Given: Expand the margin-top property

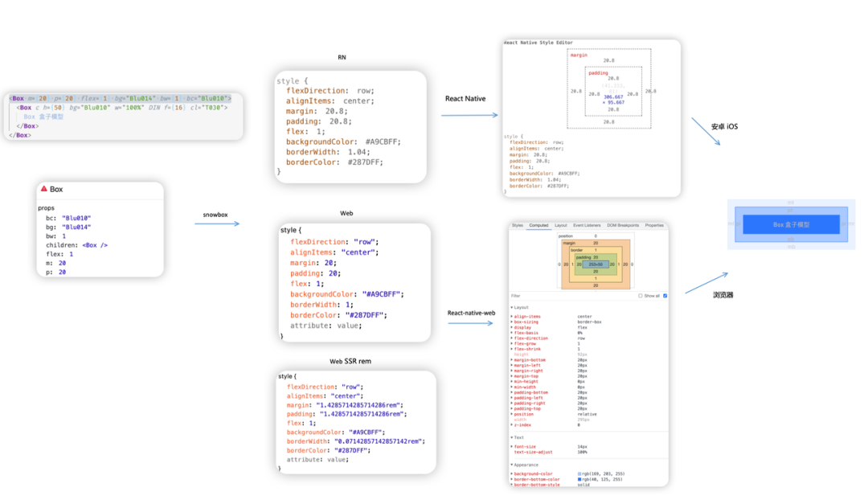Looking at the screenshot, I should tap(511, 376).
